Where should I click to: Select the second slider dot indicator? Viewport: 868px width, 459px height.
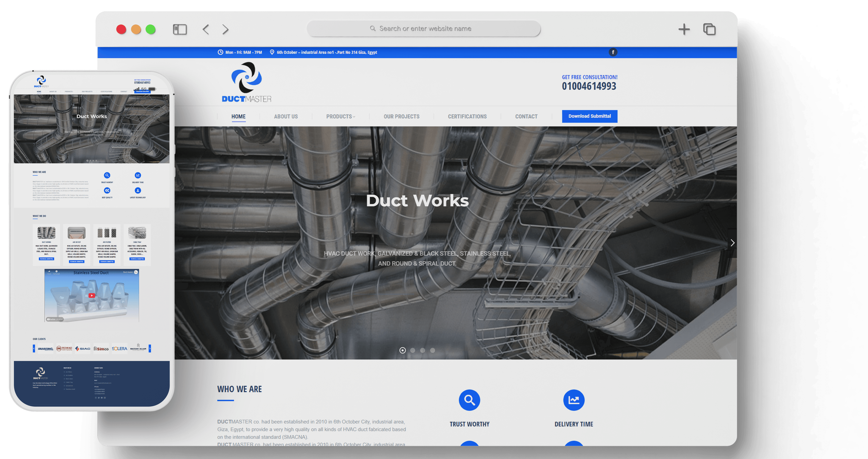412,351
